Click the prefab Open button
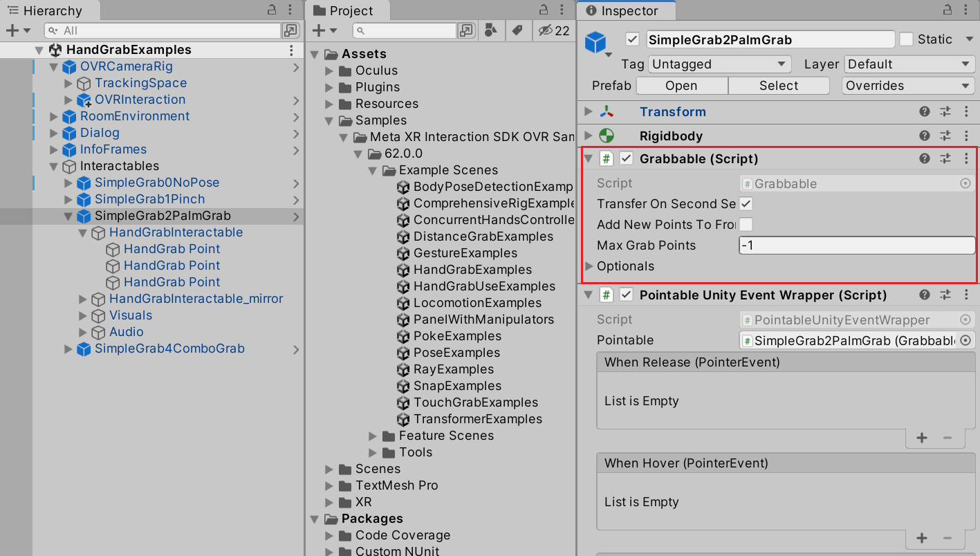The width and height of the screenshot is (980, 556). 682,86
